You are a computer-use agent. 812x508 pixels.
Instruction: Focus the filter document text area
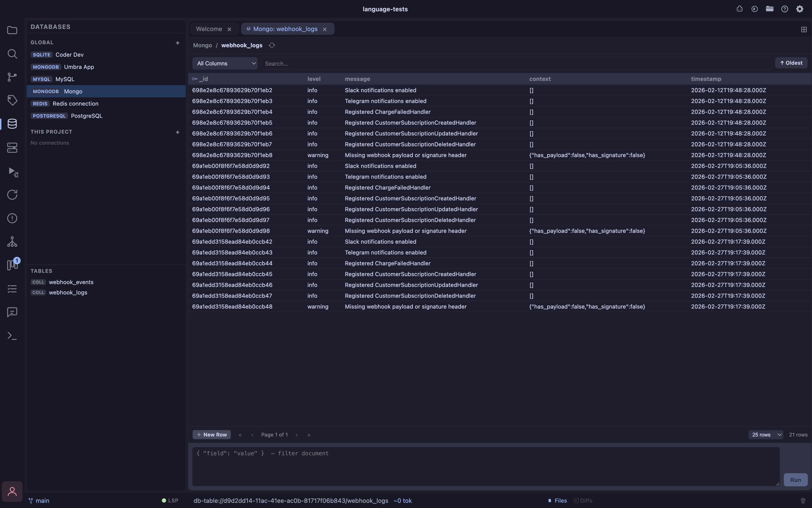pyautogui.click(x=486, y=466)
